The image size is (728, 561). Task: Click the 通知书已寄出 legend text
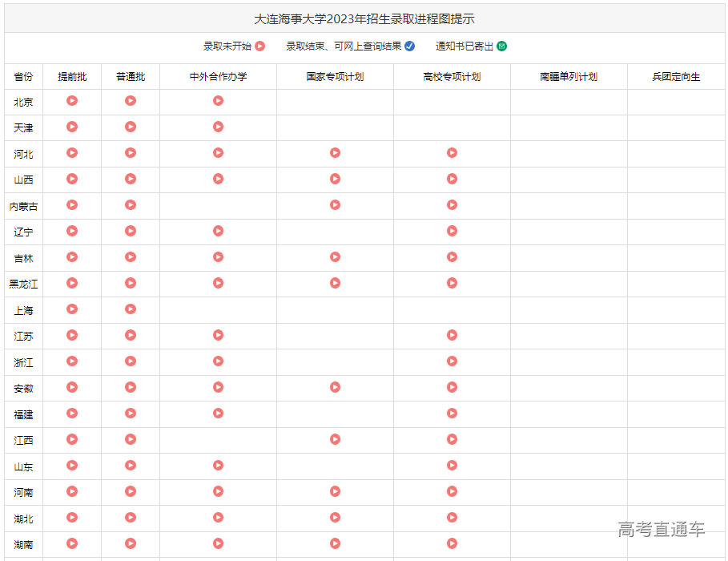(x=463, y=46)
